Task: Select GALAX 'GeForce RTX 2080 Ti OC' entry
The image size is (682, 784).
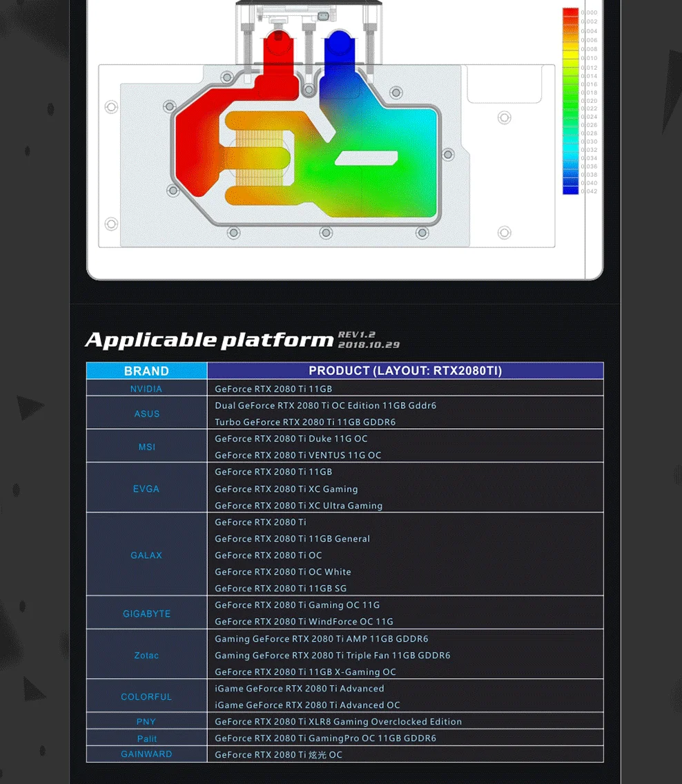Action: click(x=269, y=555)
